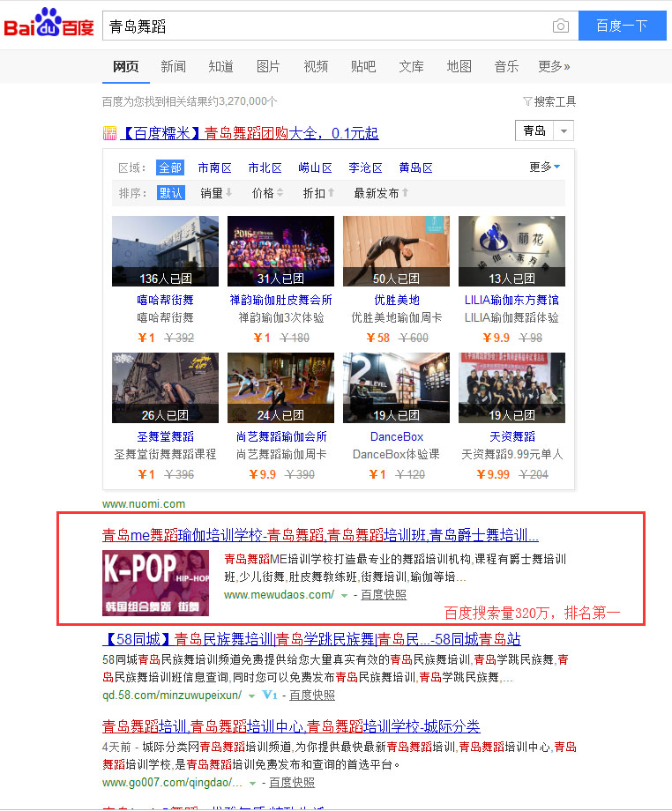
Task: Expand arrow next to www.mewudaos.com
Action: (x=344, y=596)
